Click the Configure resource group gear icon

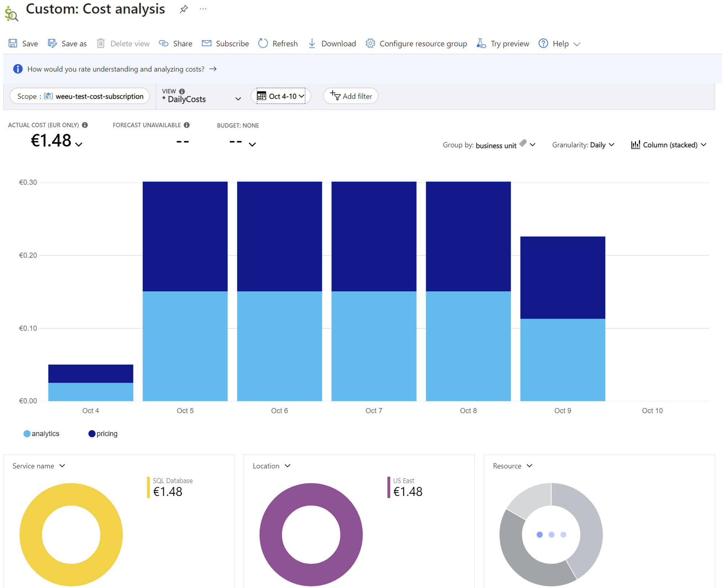370,43
